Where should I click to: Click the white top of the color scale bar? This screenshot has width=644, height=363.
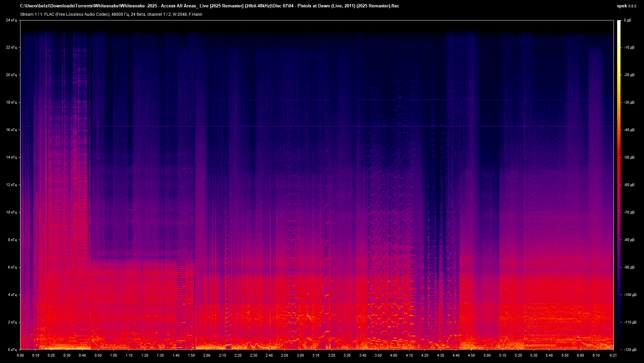619,22
